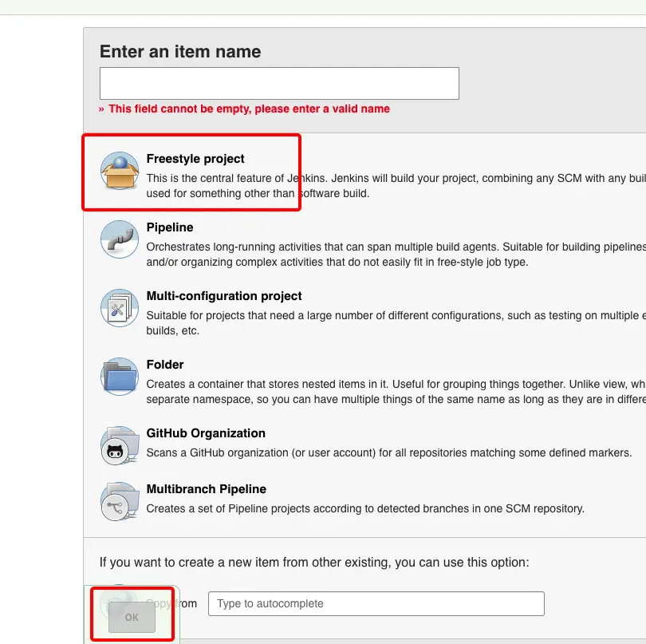This screenshot has width=646, height=644.
Task: Click 'If you want to create a new item' text
Action: click(314, 563)
